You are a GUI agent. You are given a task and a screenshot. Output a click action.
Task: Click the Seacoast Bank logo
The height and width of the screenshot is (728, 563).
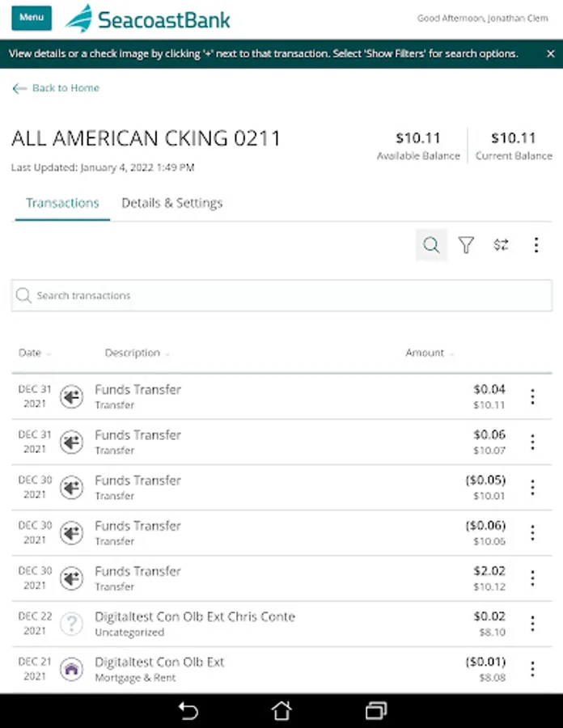pyautogui.click(x=148, y=19)
